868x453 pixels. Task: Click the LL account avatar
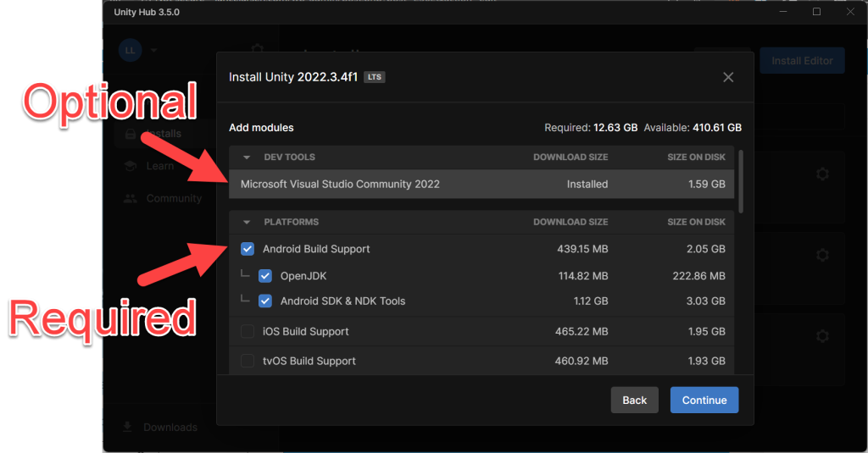(x=130, y=50)
